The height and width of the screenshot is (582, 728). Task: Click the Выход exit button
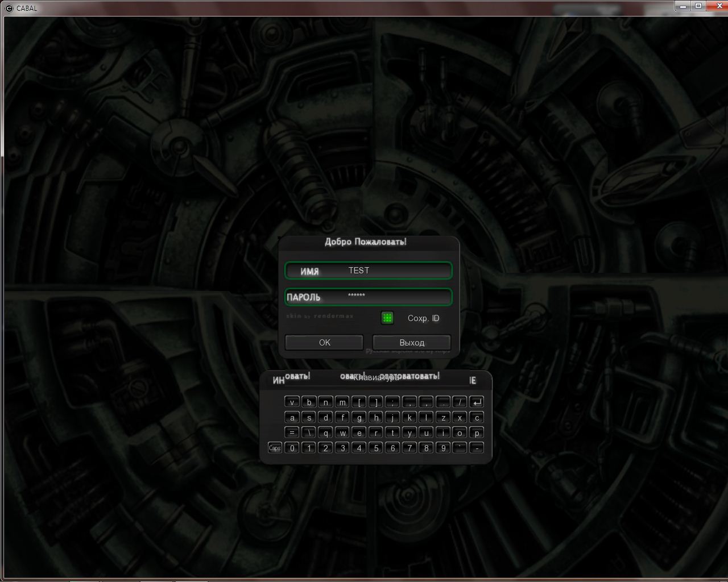(412, 343)
